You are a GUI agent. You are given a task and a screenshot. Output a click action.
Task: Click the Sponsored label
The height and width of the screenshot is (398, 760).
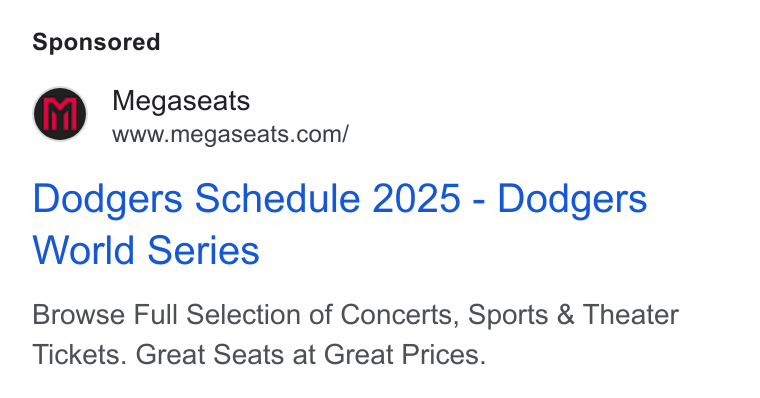(x=96, y=42)
